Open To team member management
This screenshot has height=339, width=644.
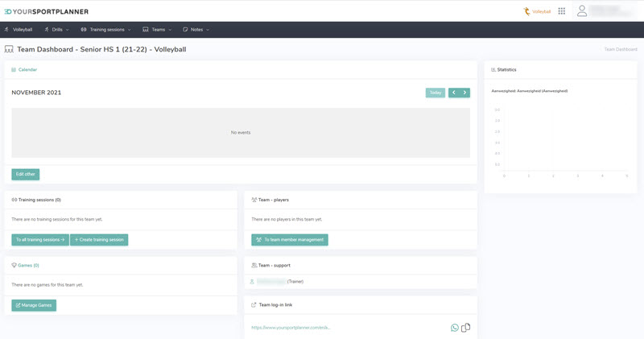(290, 240)
